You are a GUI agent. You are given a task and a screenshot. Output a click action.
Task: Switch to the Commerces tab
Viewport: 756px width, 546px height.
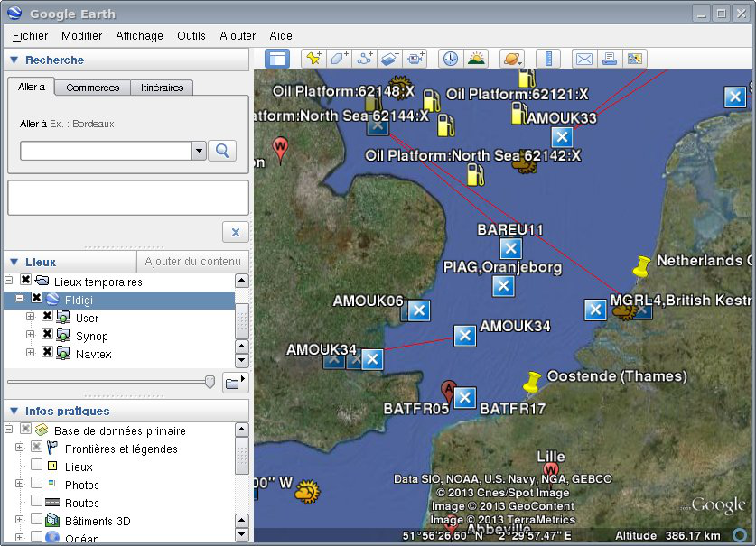point(92,88)
